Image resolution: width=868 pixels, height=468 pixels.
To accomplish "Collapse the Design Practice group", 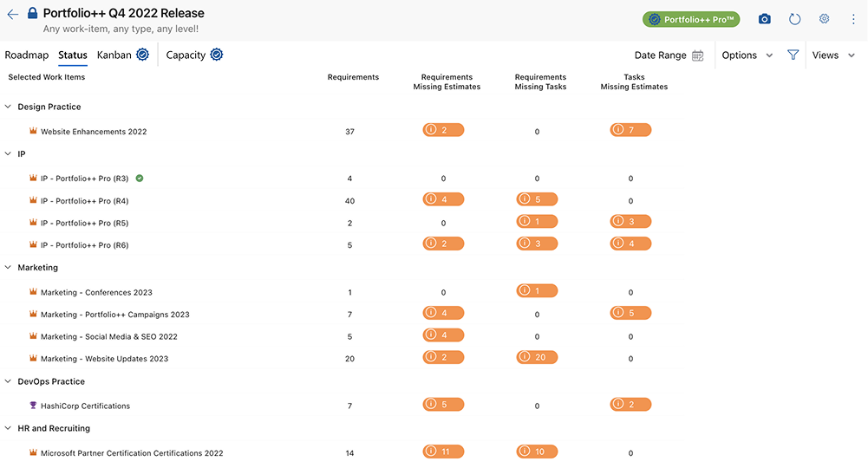I will coord(9,107).
